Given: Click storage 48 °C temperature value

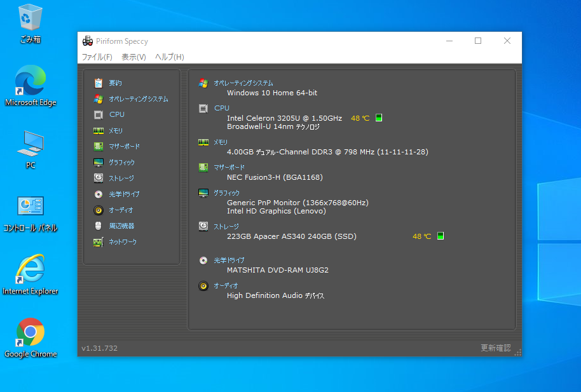Looking at the screenshot, I should [x=421, y=236].
